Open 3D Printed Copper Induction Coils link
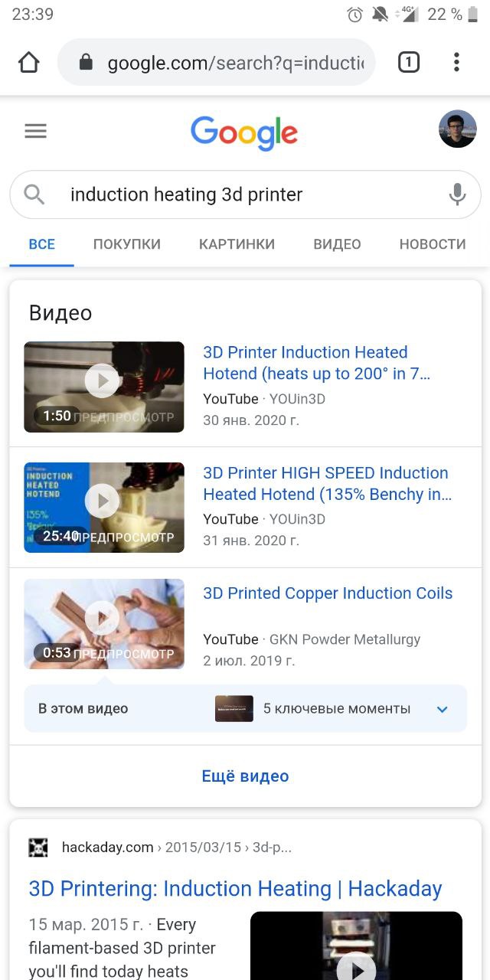 tap(328, 593)
